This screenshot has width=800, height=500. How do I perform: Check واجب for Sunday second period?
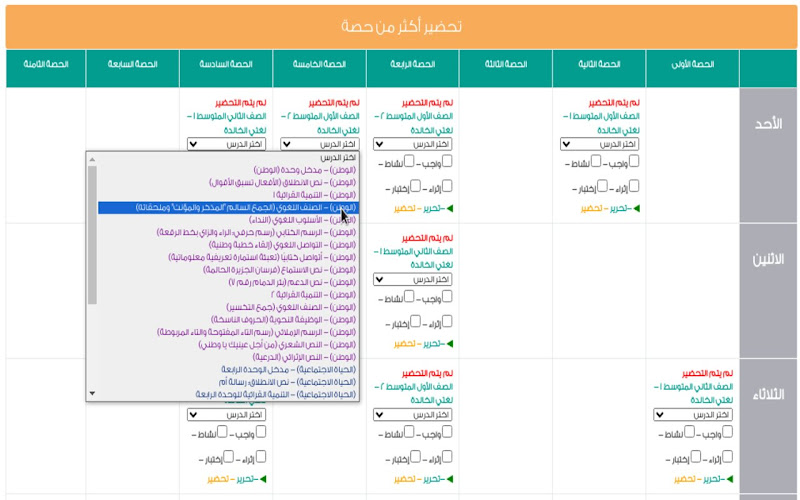634,161
